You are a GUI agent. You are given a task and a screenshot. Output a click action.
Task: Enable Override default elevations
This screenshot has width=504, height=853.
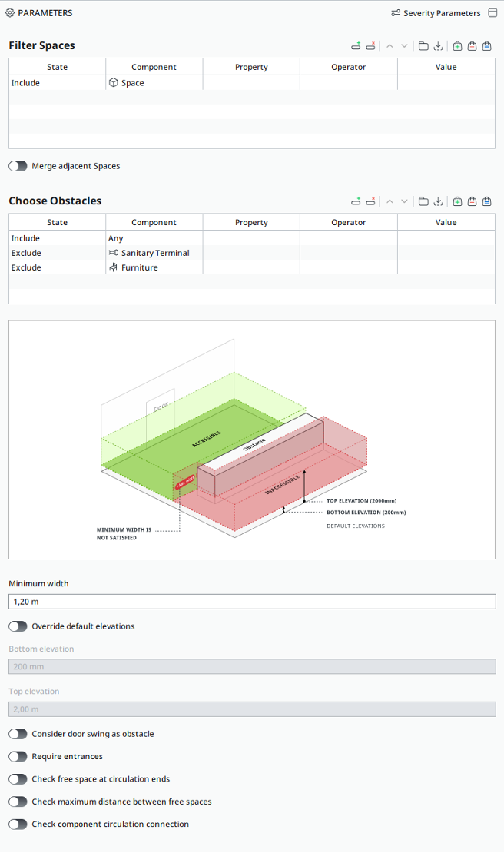pyautogui.click(x=18, y=626)
